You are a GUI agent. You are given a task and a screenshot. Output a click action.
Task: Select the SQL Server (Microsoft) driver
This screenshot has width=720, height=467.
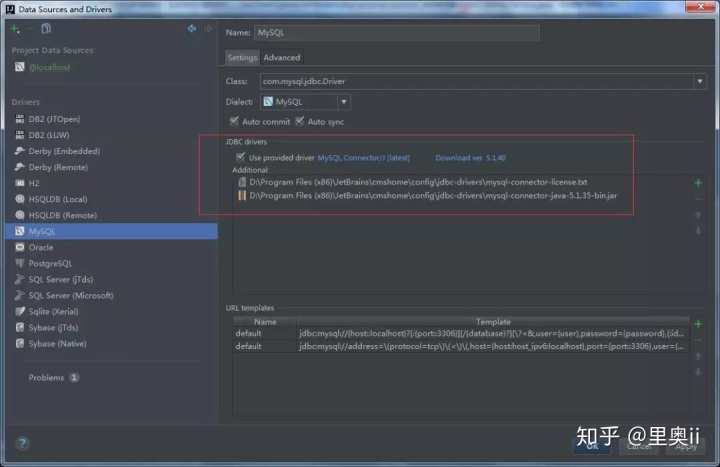[x=71, y=295]
